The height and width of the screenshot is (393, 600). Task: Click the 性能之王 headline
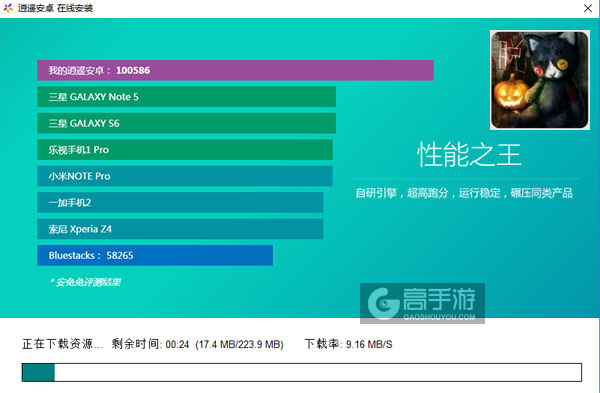coord(469,154)
